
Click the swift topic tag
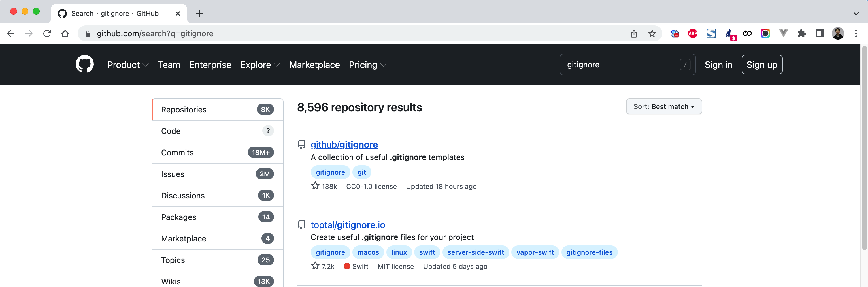coord(427,252)
